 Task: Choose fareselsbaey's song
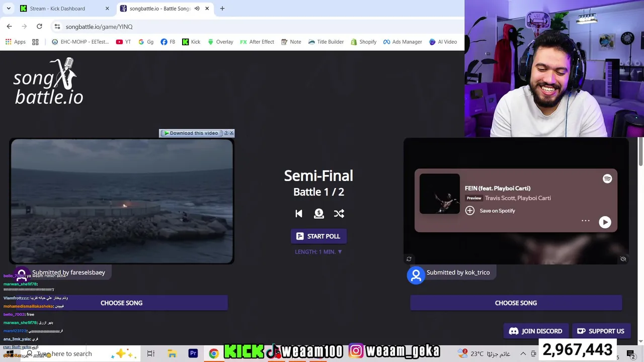point(121,303)
